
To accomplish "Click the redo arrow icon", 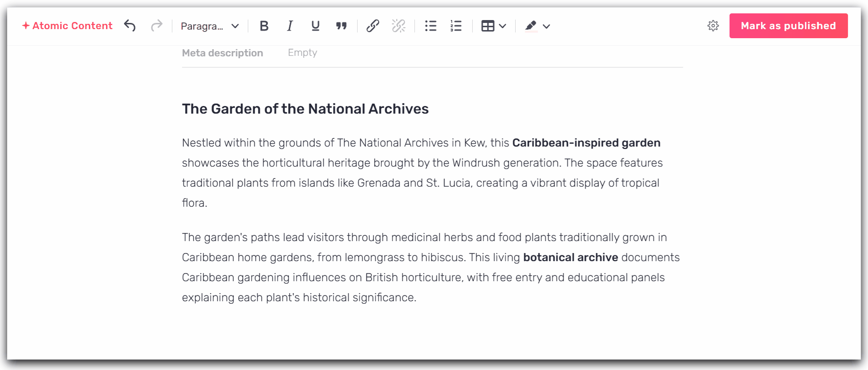I will pos(156,26).
